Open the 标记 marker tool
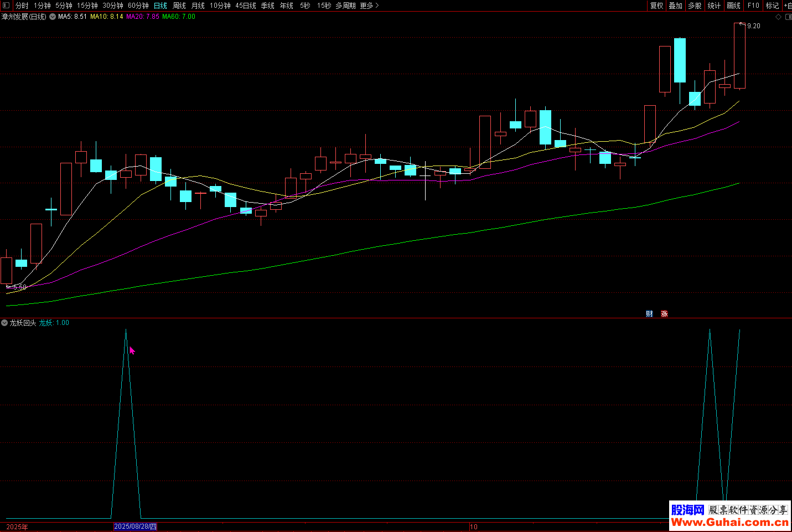Screen dimensions: 792x532 click(x=772, y=6)
